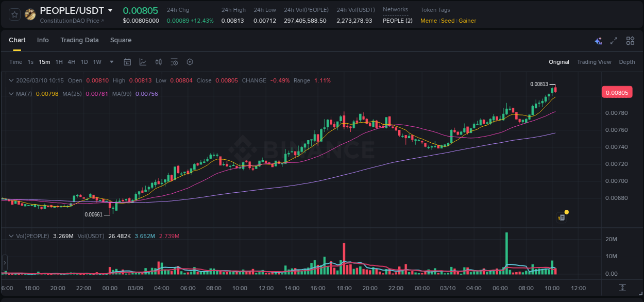Click the yellow notification dot above the volume panel
Viewport: 644px width, 302px height.
566,212
